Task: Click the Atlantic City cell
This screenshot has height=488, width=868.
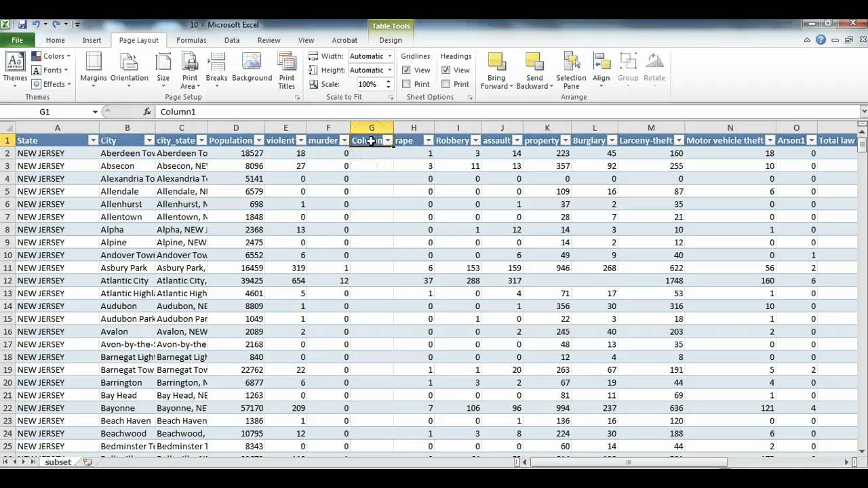Action: tap(127, 281)
